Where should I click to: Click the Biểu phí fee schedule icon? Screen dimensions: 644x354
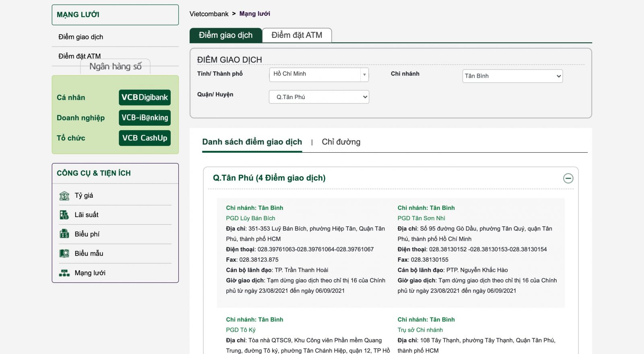[x=64, y=234]
